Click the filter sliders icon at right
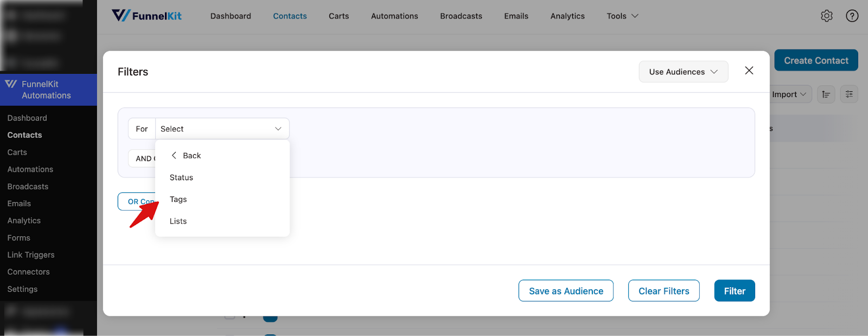The height and width of the screenshot is (336, 868). point(849,94)
